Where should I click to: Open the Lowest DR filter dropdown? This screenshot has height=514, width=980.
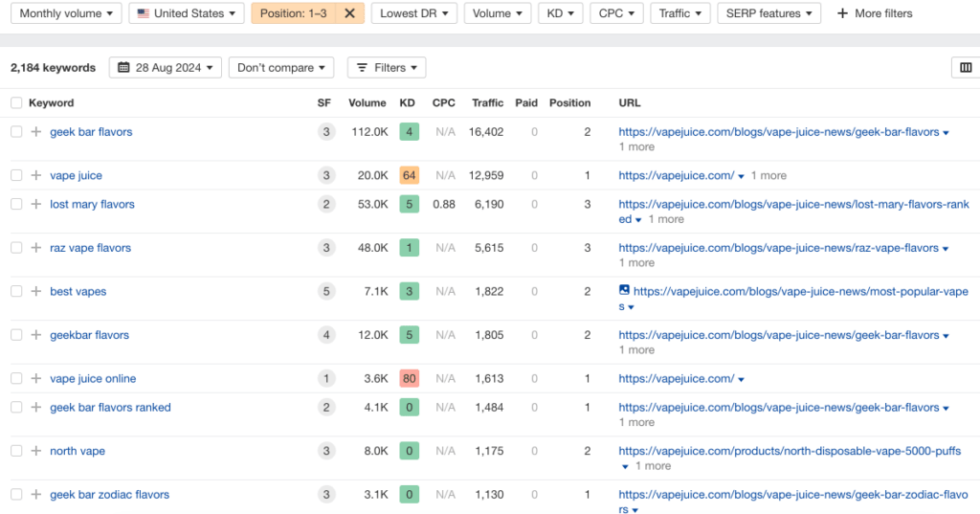point(413,13)
